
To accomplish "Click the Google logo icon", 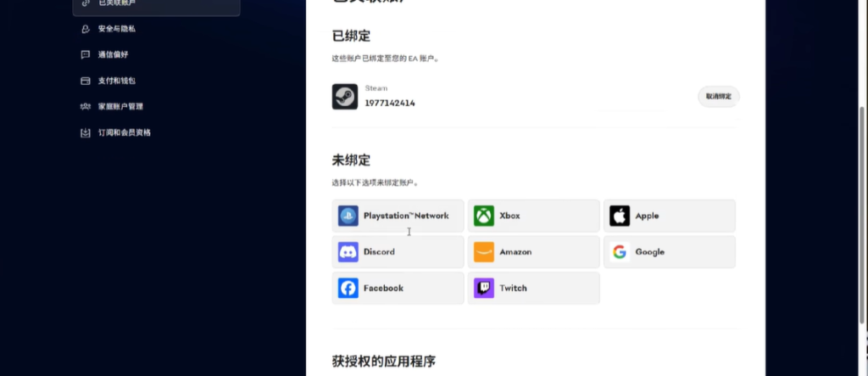I will tap(620, 252).
